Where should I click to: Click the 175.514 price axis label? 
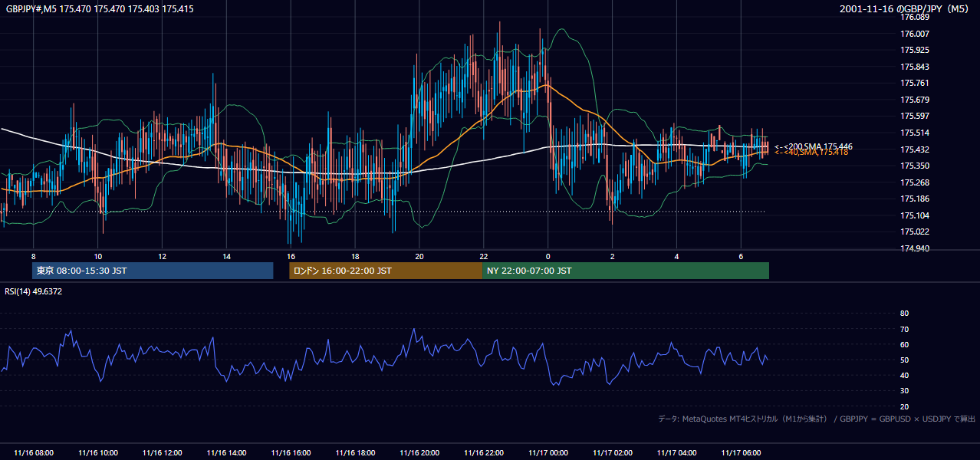(x=915, y=133)
